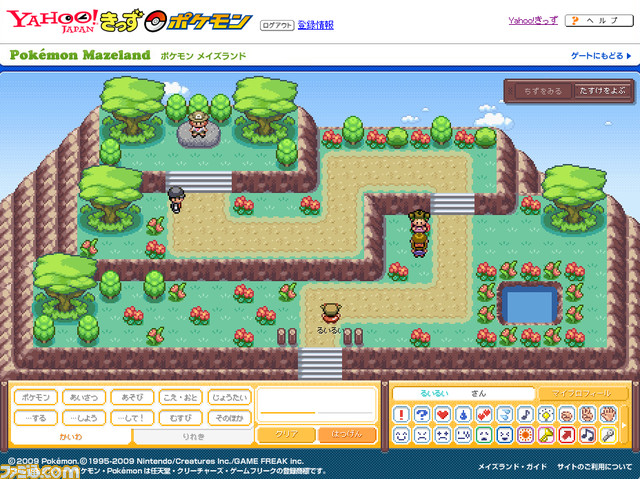Click the ちずをみる map button

click(x=543, y=91)
